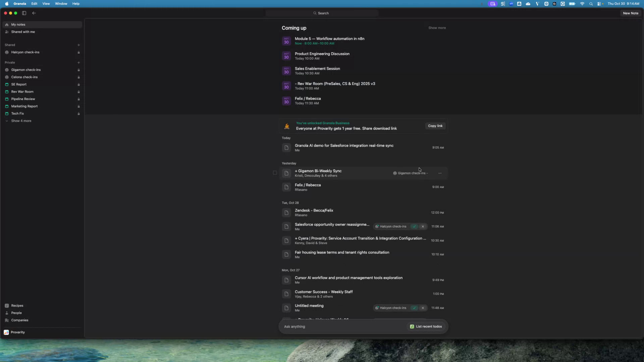
Task: Open more options on Gigamon Bi-Weekly Sync
Action: tap(440, 173)
